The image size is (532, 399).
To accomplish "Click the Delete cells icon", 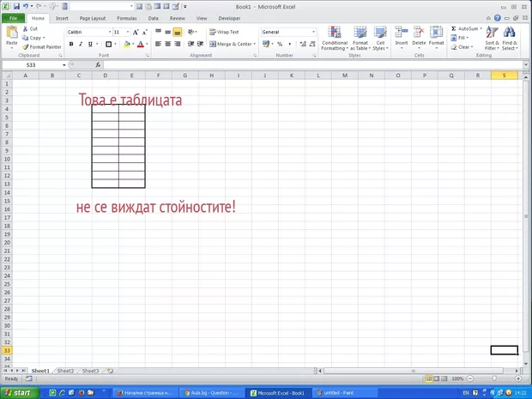I will (x=419, y=39).
